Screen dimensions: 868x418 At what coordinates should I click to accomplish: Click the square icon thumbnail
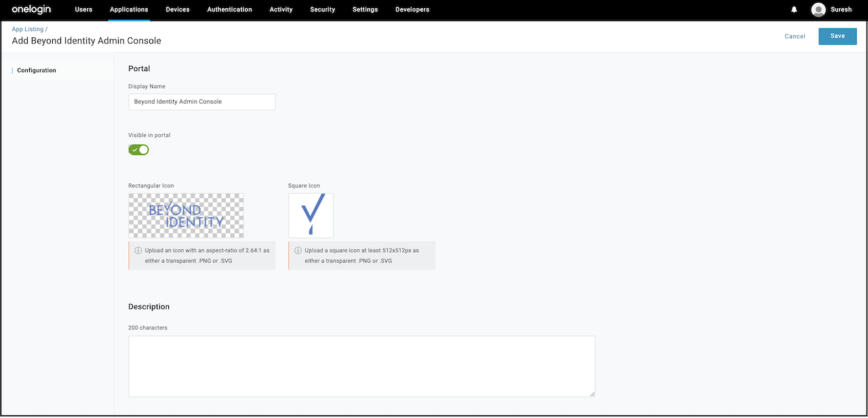pyautogui.click(x=311, y=215)
